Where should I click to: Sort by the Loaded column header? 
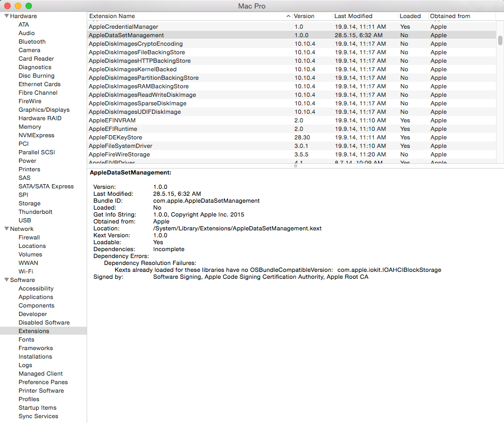point(413,16)
